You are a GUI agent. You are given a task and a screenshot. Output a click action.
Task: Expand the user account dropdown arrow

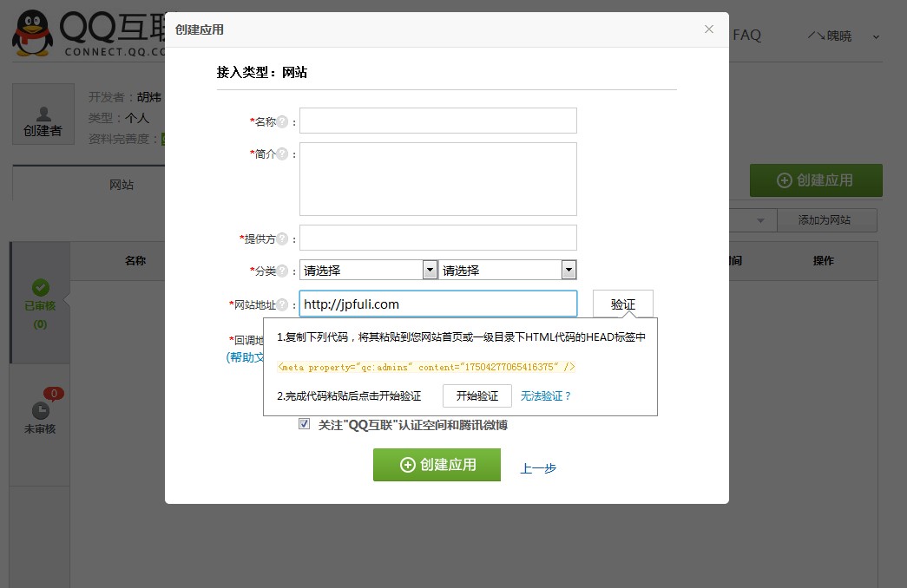(876, 37)
